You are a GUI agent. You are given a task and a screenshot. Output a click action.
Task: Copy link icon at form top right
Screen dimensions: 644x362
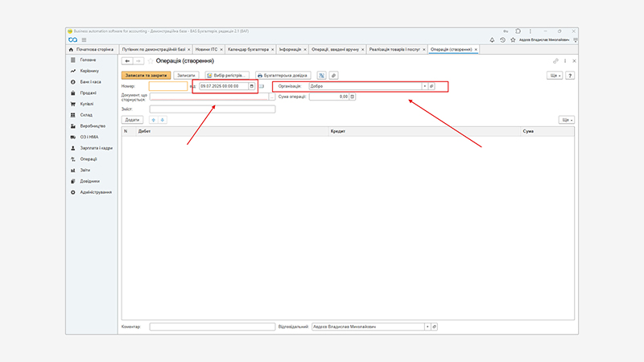(x=555, y=61)
